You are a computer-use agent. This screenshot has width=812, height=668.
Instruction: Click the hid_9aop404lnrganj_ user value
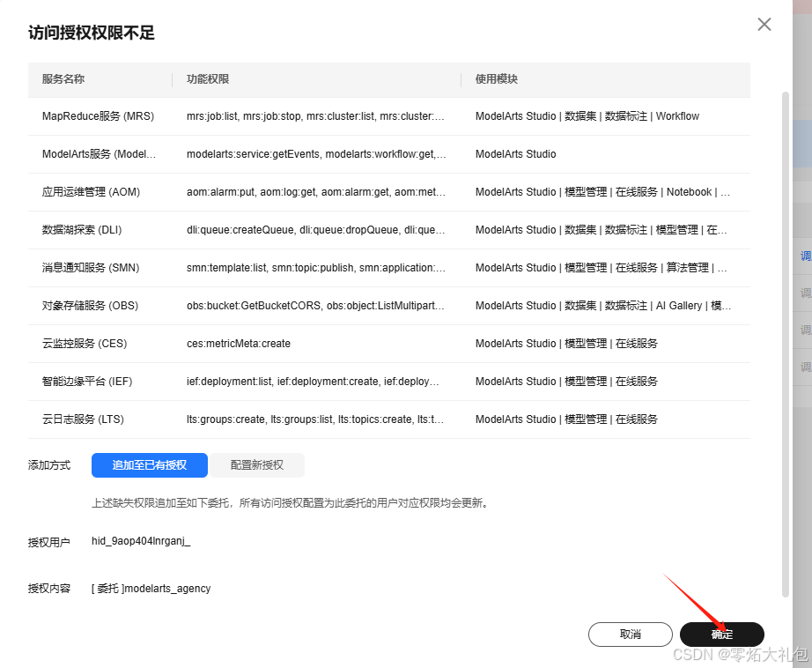pos(141,541)
